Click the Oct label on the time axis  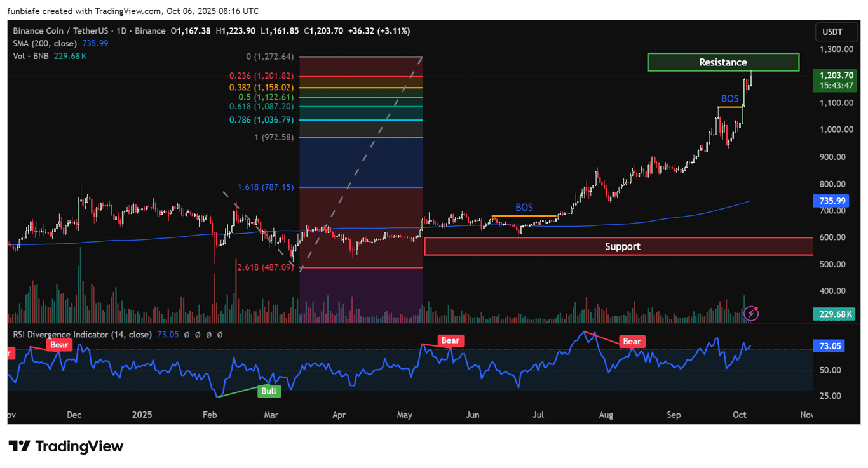[x=739, y=415]
